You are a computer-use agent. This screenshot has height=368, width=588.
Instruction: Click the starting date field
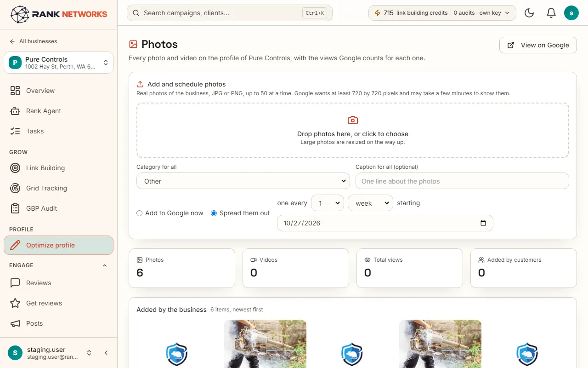click(385, 223)
